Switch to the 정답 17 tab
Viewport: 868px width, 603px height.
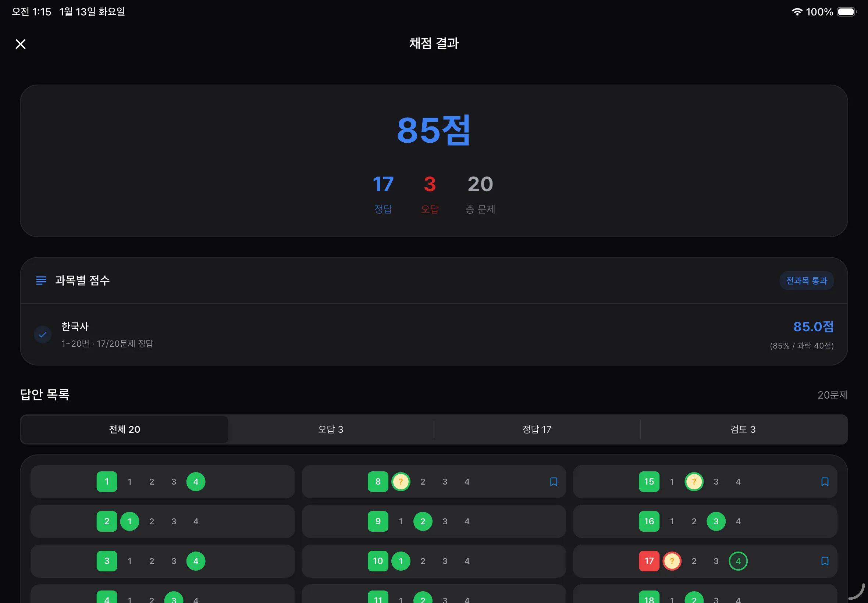click(x=537, y=429)
